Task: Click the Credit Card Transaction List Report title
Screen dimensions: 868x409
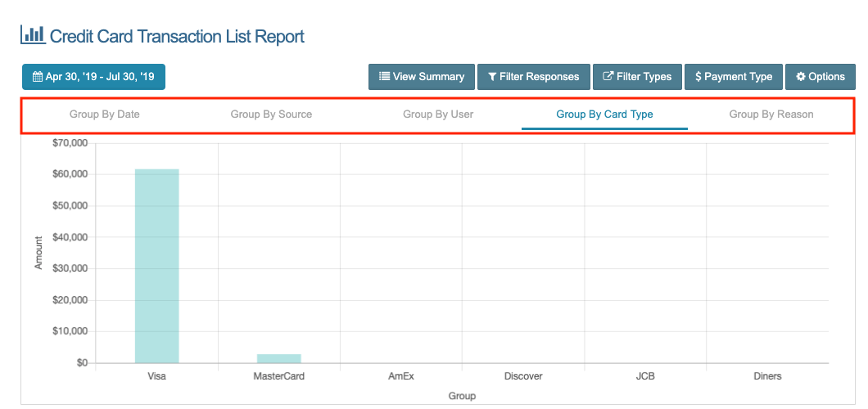Action: click(x=177, y=36)
